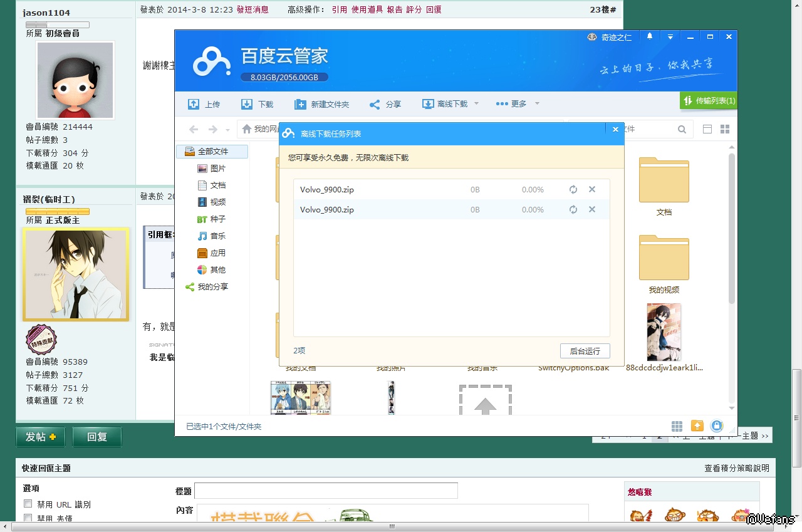Open the title bar menu dropdown arrow
Screen dimensions: 802x532
click(x=670, y=37)
